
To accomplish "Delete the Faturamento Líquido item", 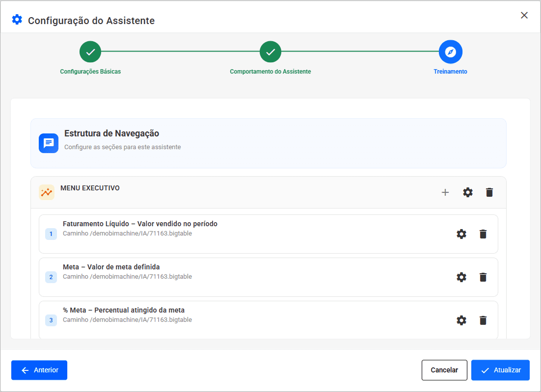I will pos(483,234).
